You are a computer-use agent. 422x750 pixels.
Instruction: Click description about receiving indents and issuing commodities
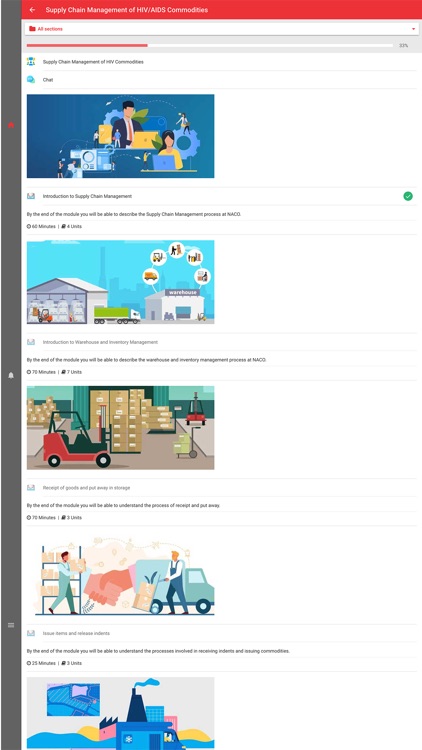pos(158,651)
